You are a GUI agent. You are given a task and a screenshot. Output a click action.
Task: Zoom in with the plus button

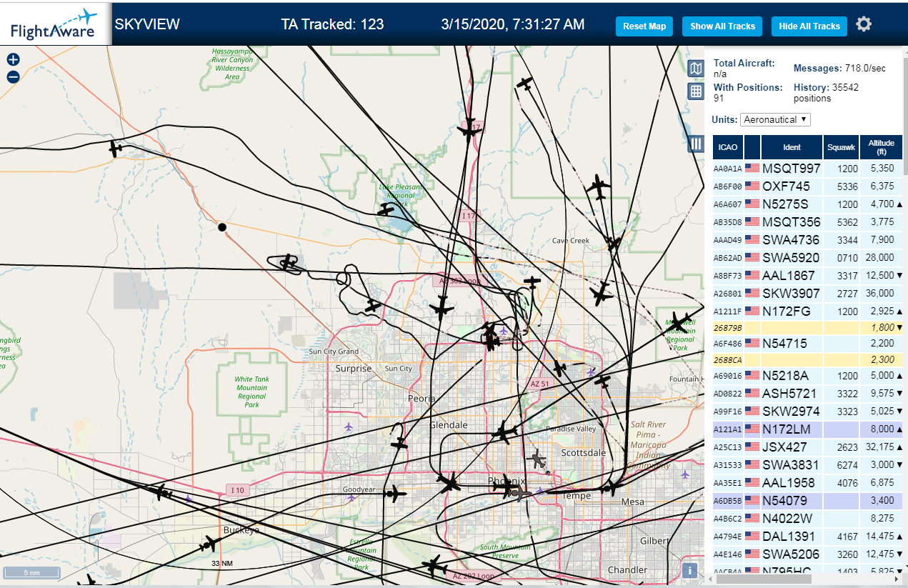[x=13, y=60]
